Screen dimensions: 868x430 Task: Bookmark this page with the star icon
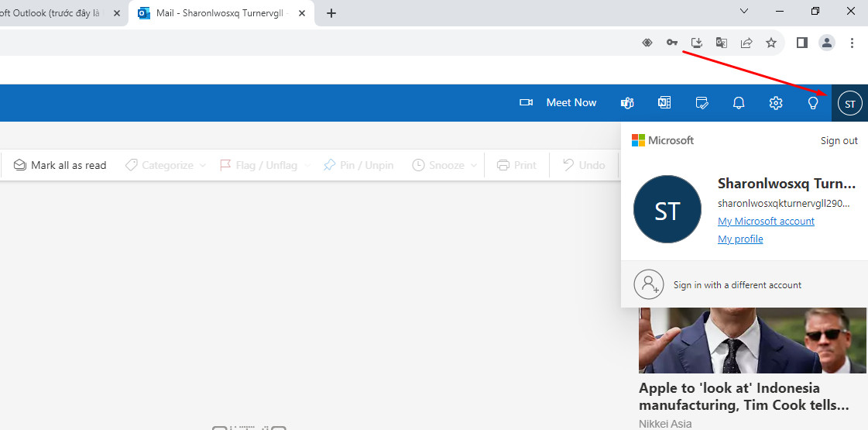(771, 43)
